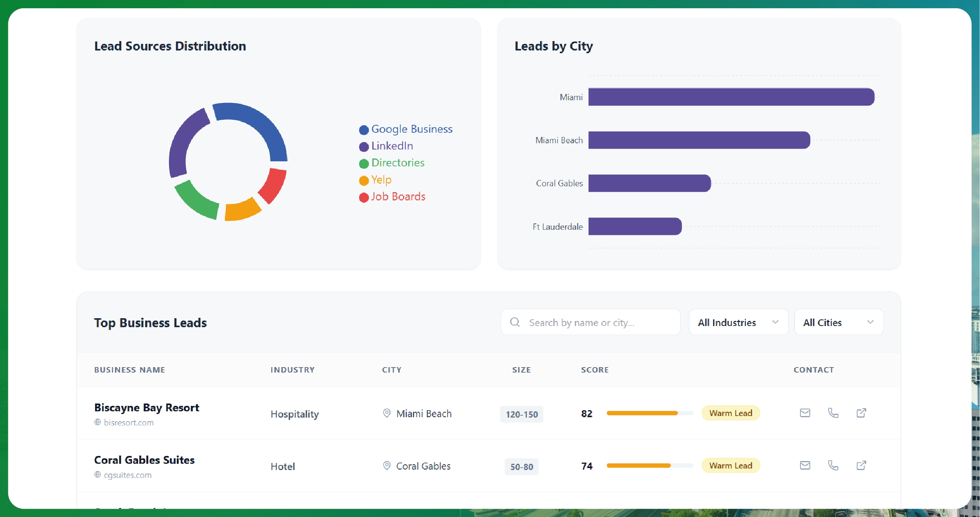Screen dimensions: 980x517
Task: Open external link for Coral Gables Suites
Action: tap(861, 465)
